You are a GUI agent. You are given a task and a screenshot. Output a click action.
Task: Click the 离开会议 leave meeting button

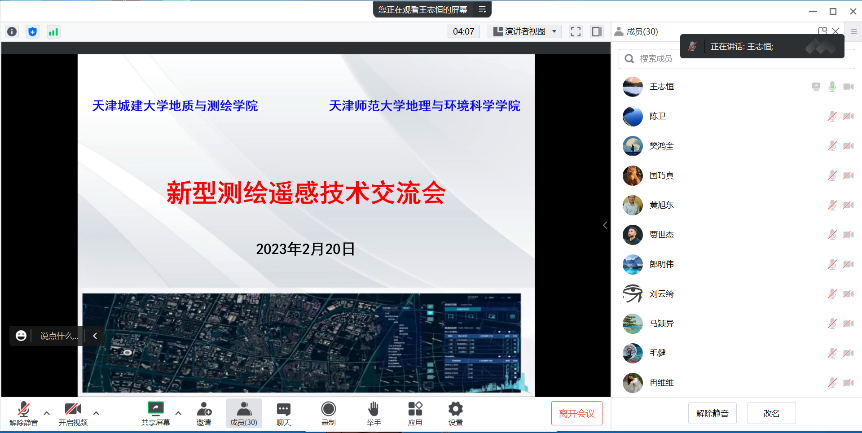[x=577, y=414]
